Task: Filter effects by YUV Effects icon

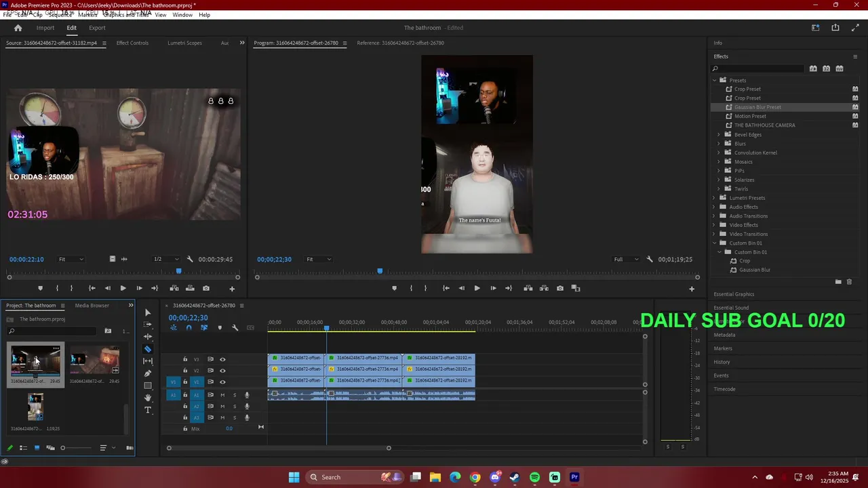Action: [x=840, y=68]
